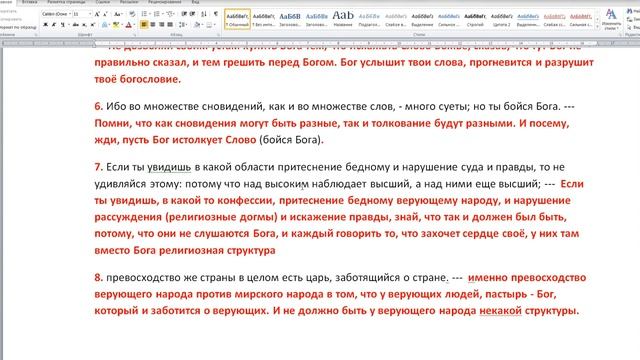
Task: Click the Borders icon
Action: pyautogui.click(x=209, y=25)
